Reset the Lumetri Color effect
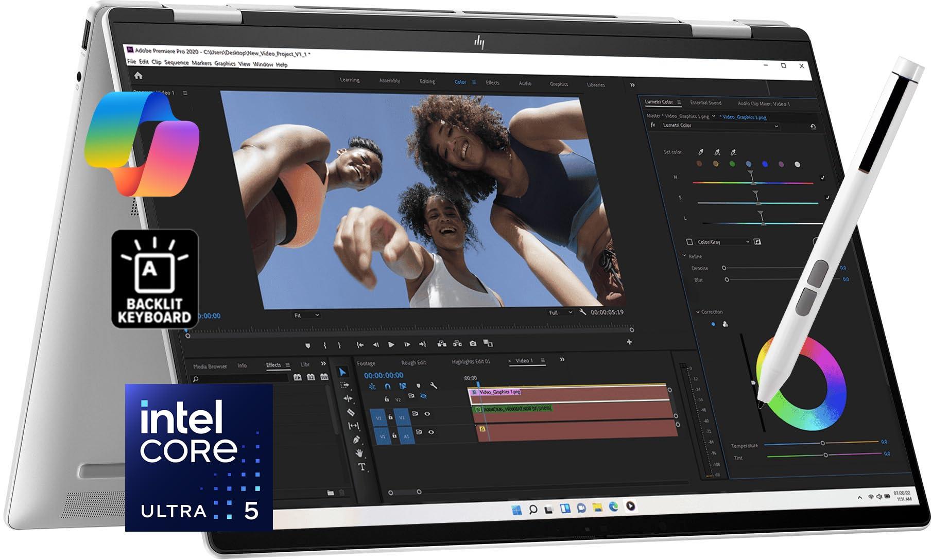The image size is (931, 560). click(813, 127)
